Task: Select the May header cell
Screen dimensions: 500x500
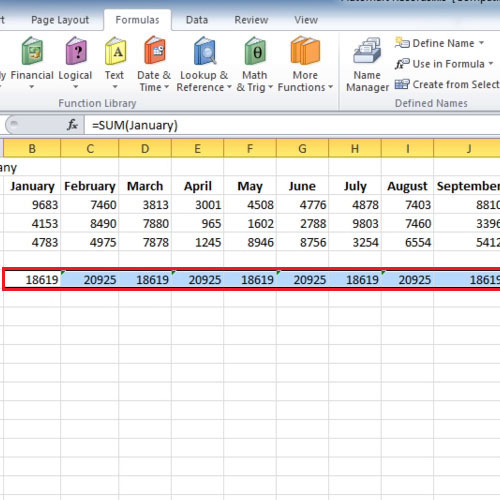Action: coord(250,186)
